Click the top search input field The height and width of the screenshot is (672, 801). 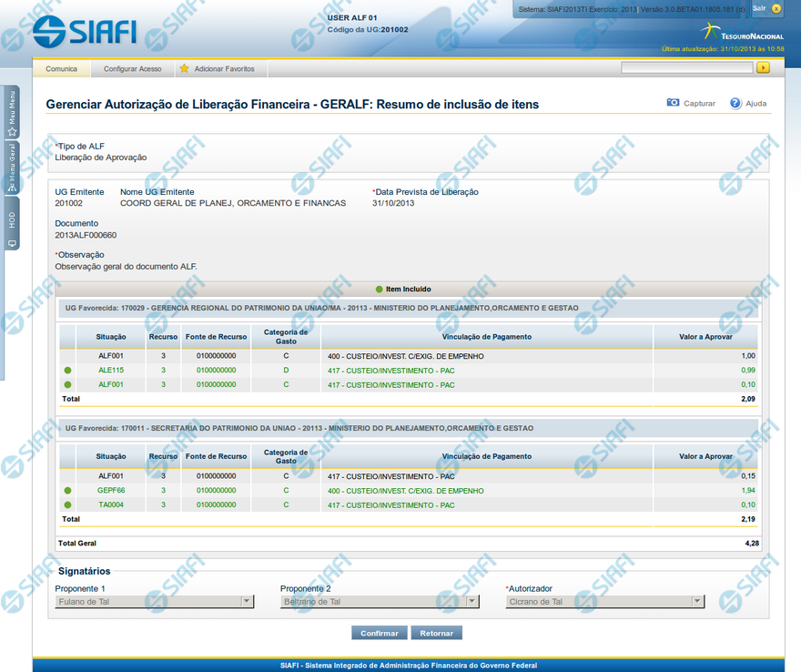(x=686, y=67)
